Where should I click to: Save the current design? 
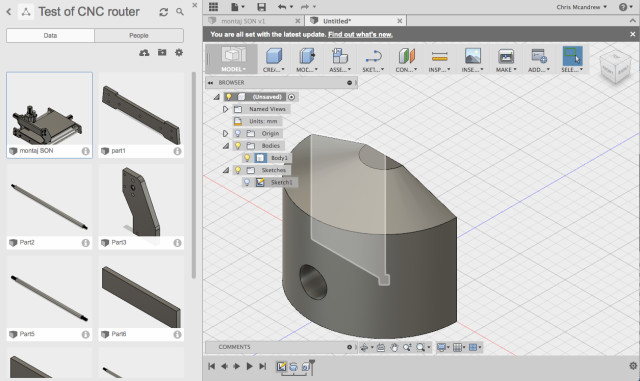click(261, 7)
